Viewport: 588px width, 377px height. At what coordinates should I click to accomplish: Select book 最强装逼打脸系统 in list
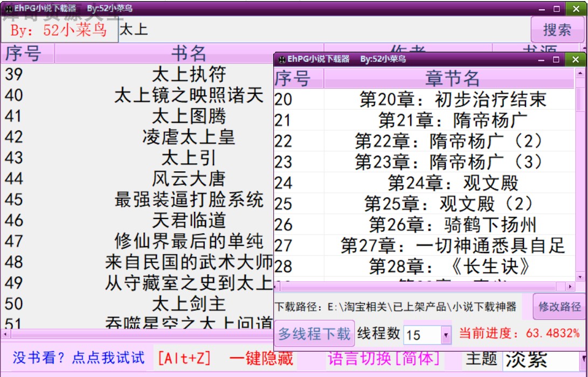(137, 199)
